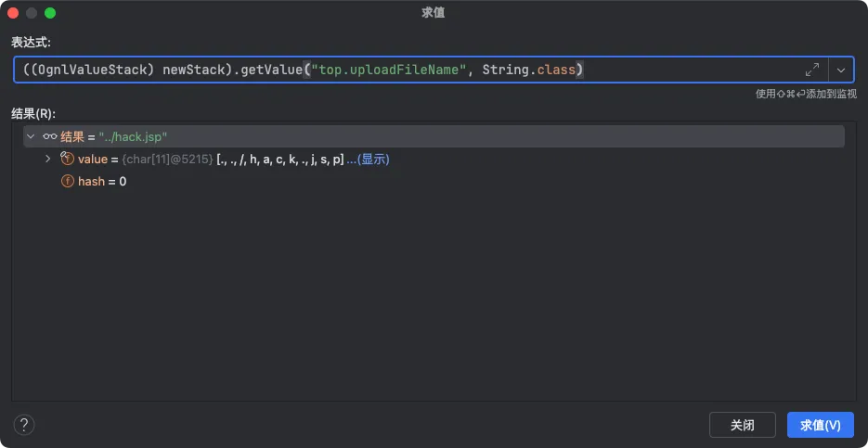Click the 关闭 button
The width and height of the screenshot is (868, 448).
point(743,426)
